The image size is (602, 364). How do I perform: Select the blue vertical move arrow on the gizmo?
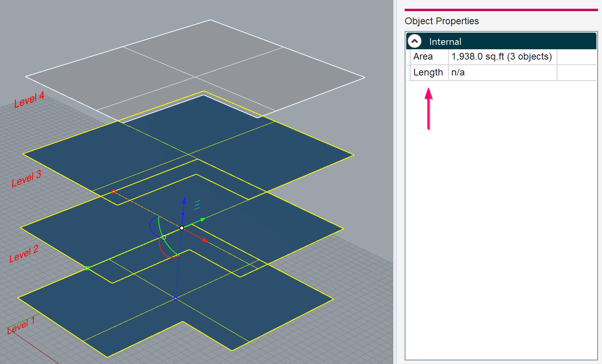point(184,201)
